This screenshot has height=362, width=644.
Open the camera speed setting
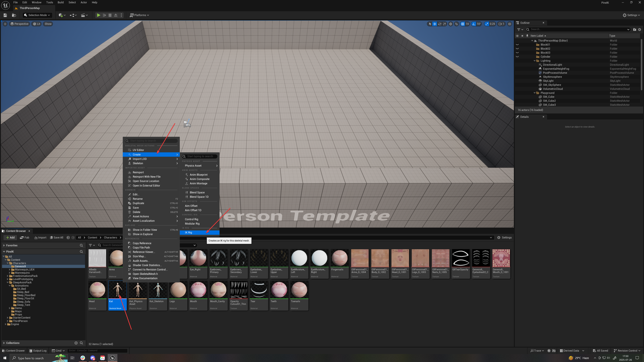(501, 24)
